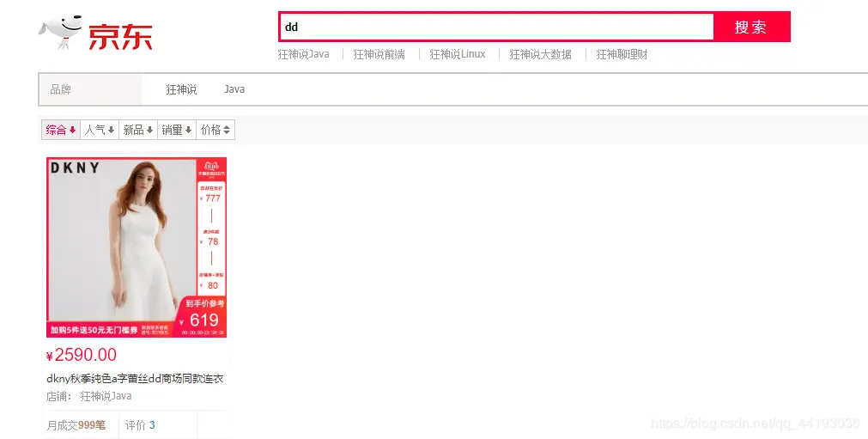Filter by brand Java

pos(234,89)
